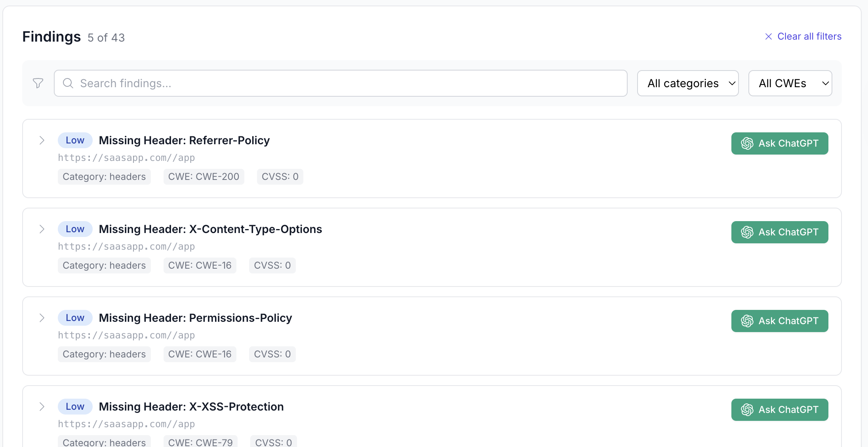Ask ChatGPT about Permissions-Policy finding
868x447 pixels.
tap(780, 321)
